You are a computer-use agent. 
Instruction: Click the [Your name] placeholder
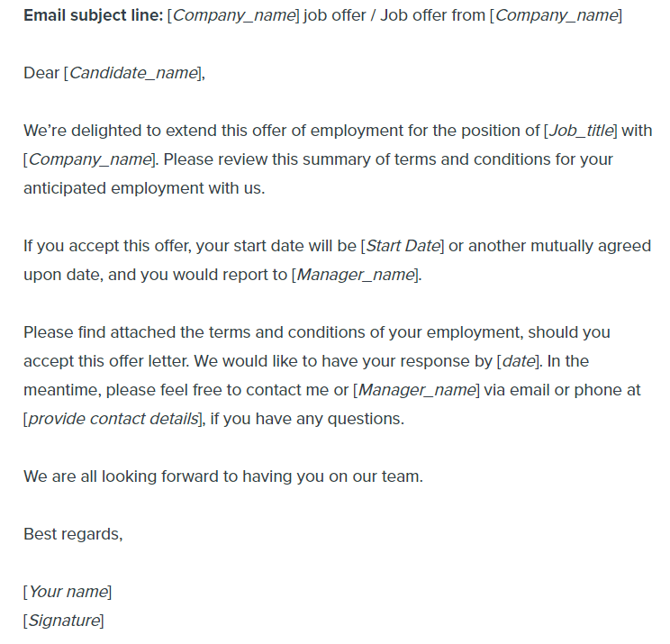click(x=68, y=592)
